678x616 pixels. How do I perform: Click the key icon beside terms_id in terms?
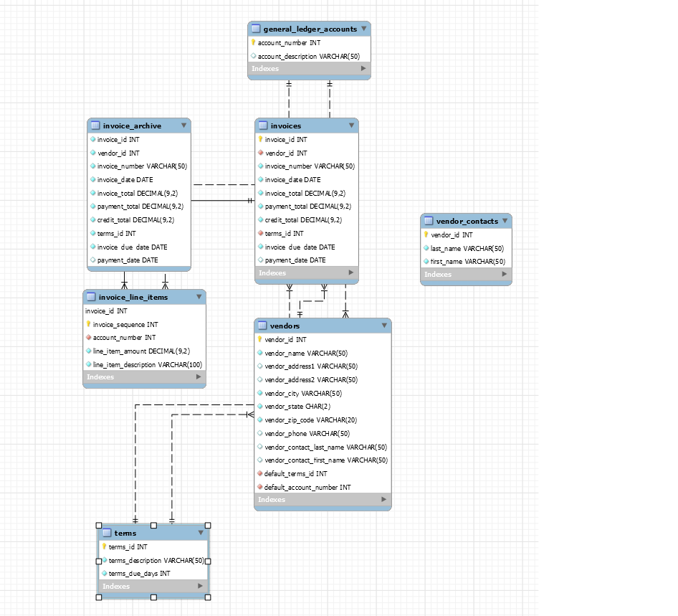pos(104,546)
